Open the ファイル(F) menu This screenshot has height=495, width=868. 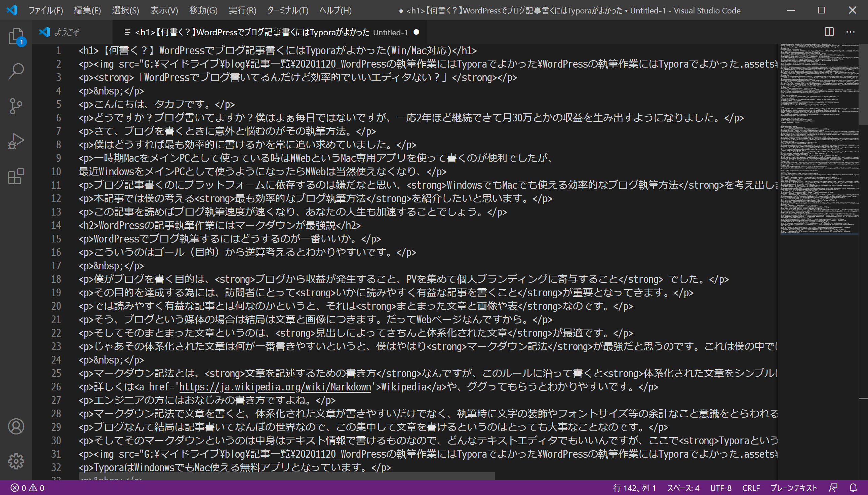pos(45,10)
